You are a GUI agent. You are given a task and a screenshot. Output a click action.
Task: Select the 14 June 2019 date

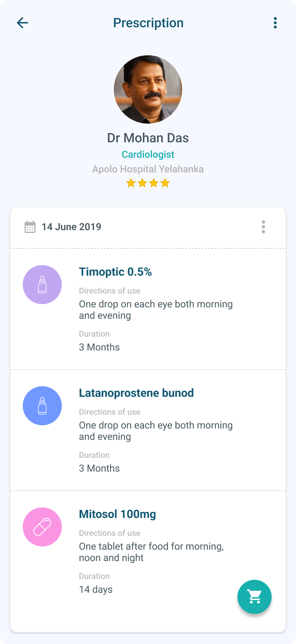(x=72, y=227)
